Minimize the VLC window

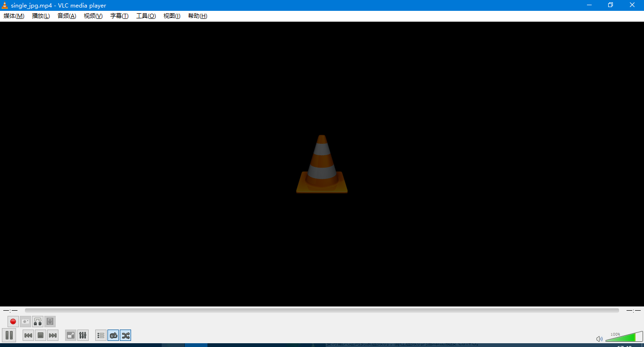589,5
